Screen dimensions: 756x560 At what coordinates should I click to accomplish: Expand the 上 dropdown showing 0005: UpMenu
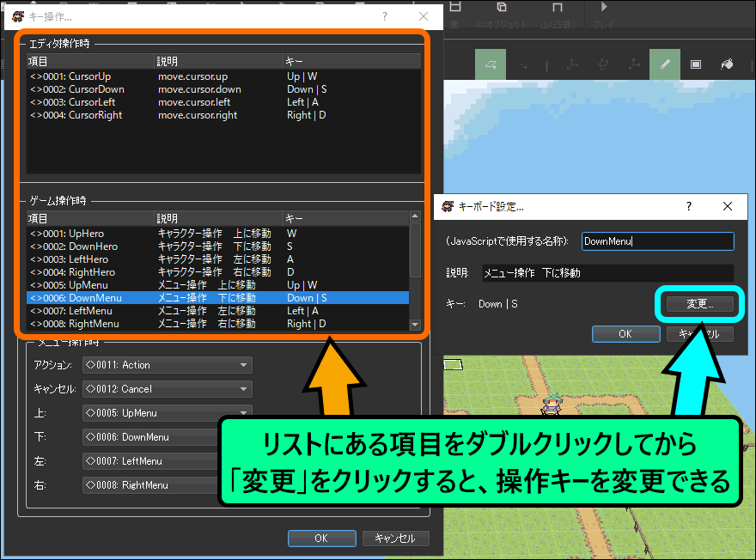(167, 413)
